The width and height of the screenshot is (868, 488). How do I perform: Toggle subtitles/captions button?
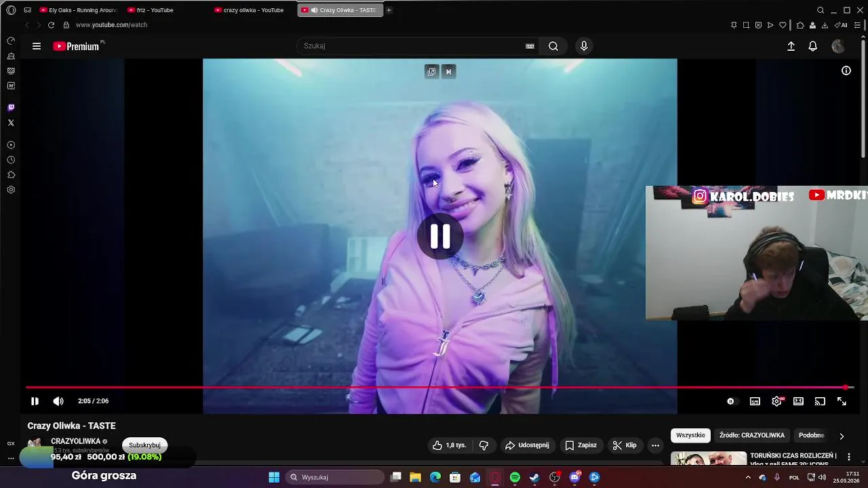755,401
